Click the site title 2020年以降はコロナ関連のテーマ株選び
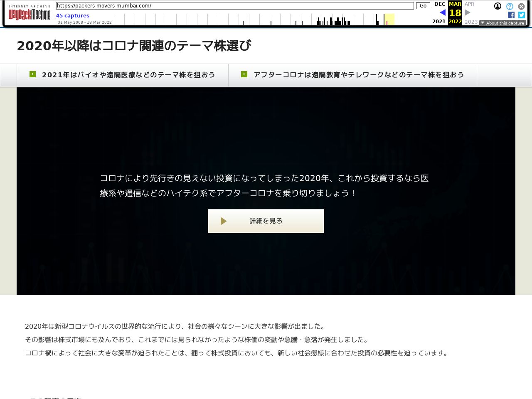This screenshot has width=532, height=399. [x=134, y=46]
